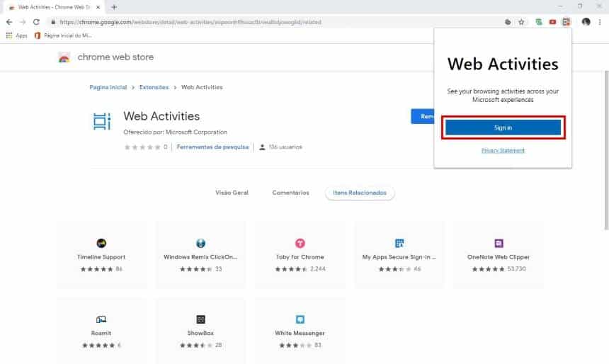Screen dimensions: 609x364
Task: Click the star rating of Web Activities
Action: pyautogui.click(x=142, y=147)
